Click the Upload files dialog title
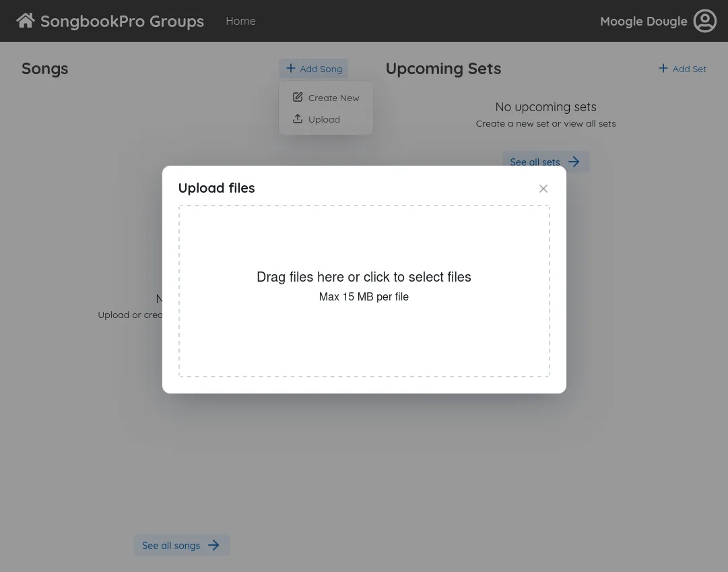728x572 pixels. click(x=216, y=188)
